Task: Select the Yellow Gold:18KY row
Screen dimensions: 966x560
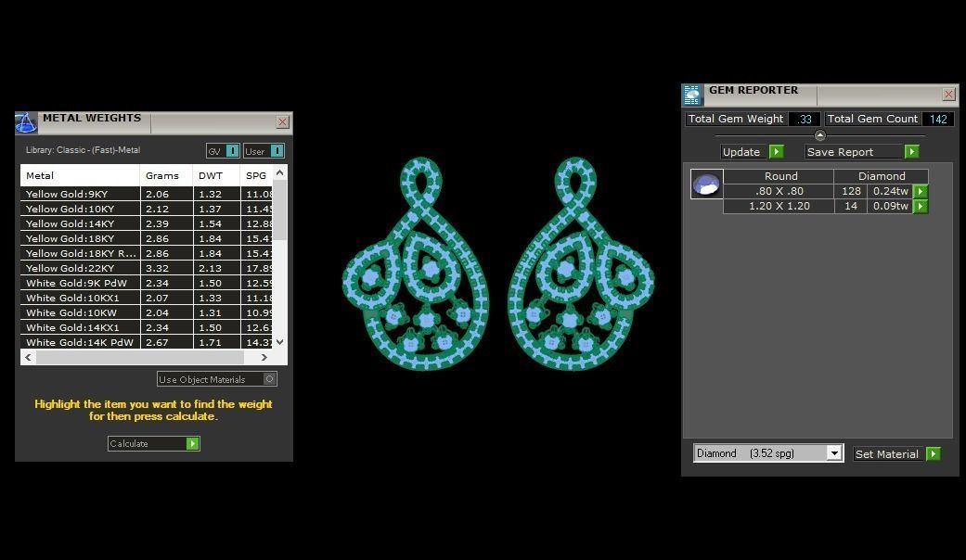Action: [x=146, y=238]
